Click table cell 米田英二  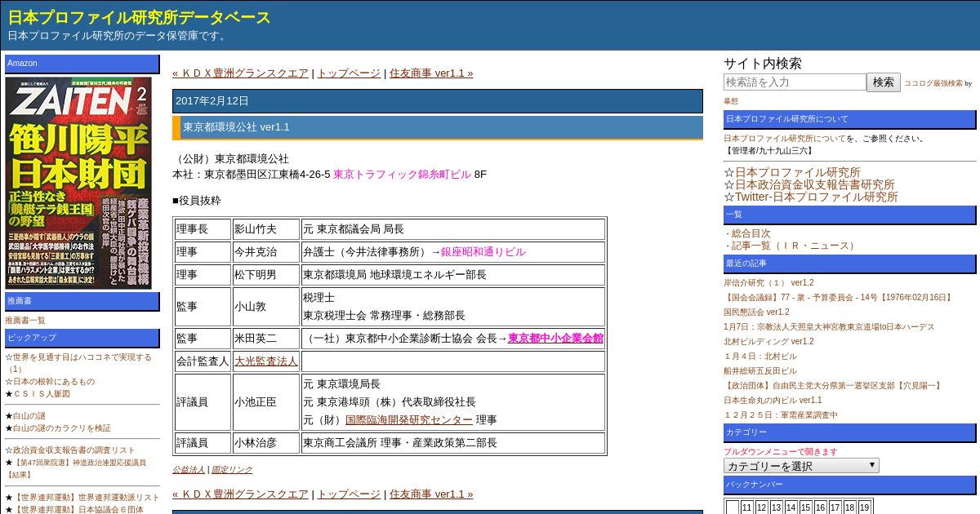[x=266, y=339]
